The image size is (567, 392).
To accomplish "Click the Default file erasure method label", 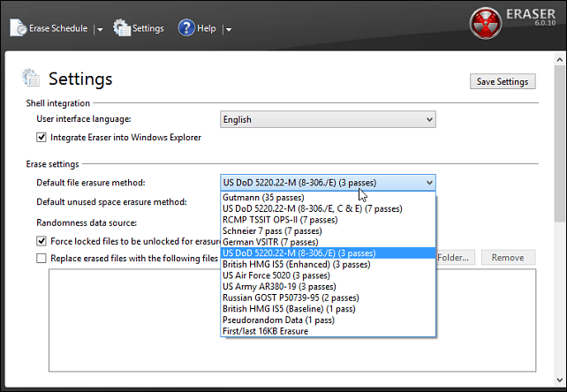I will coord(91,183).
